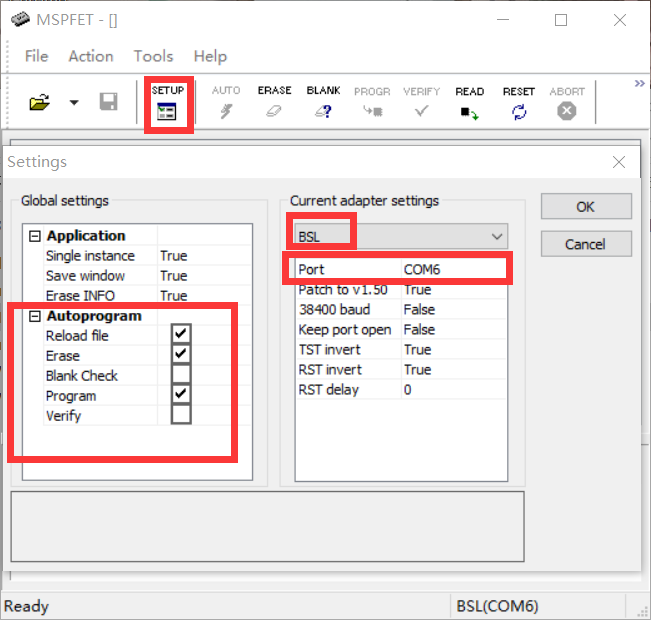
Task: Open the SETUP settings toolbar button
Action: tap(168, 103)
